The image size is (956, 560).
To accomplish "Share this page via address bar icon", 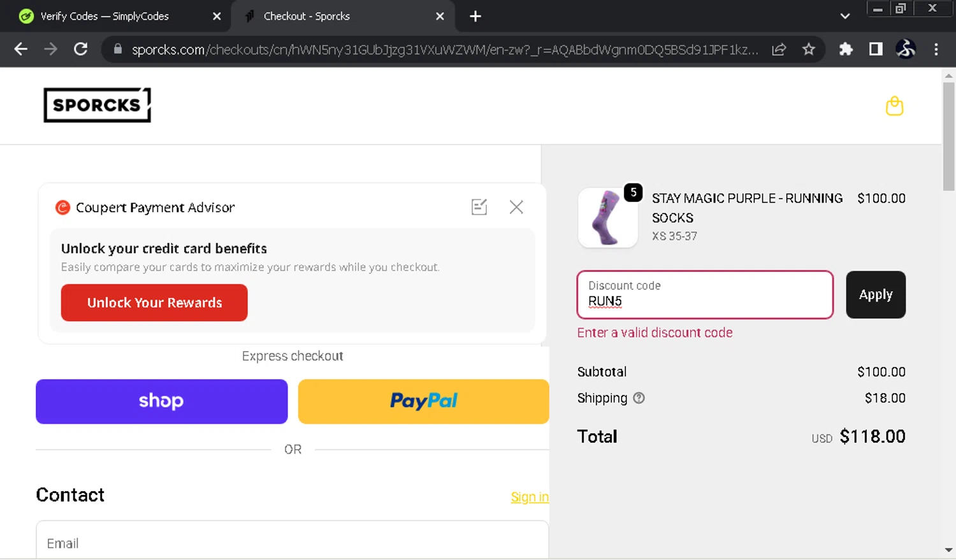I will tap(779, 49).
